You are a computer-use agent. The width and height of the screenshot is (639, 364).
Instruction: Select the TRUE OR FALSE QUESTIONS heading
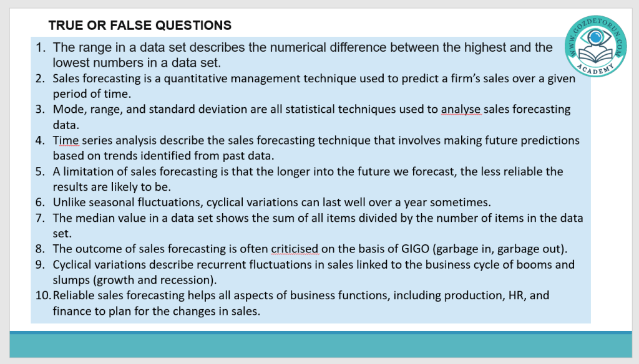click(140, 26)
